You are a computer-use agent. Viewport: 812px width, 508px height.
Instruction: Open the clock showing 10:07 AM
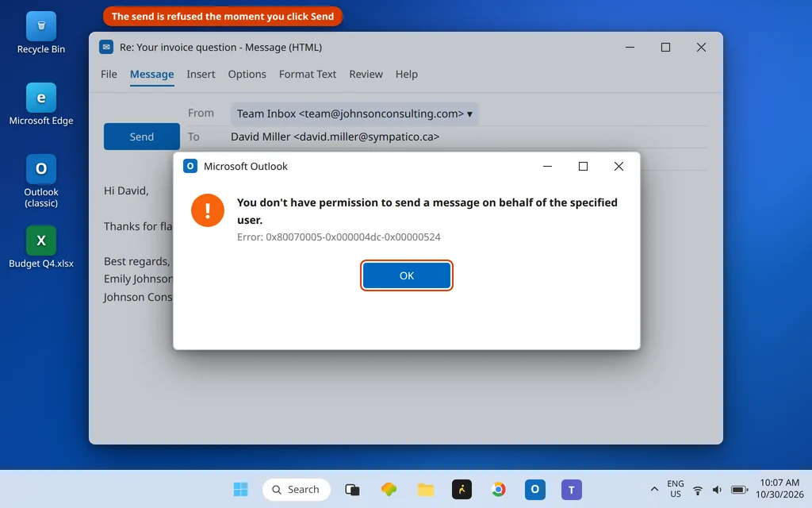(779, 489)
